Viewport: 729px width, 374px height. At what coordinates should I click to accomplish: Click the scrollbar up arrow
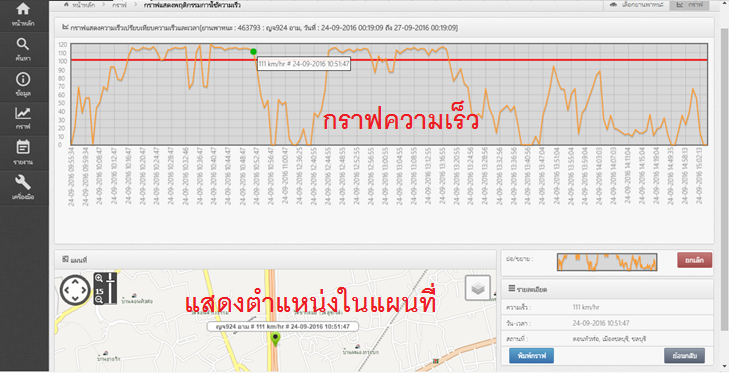724,4
